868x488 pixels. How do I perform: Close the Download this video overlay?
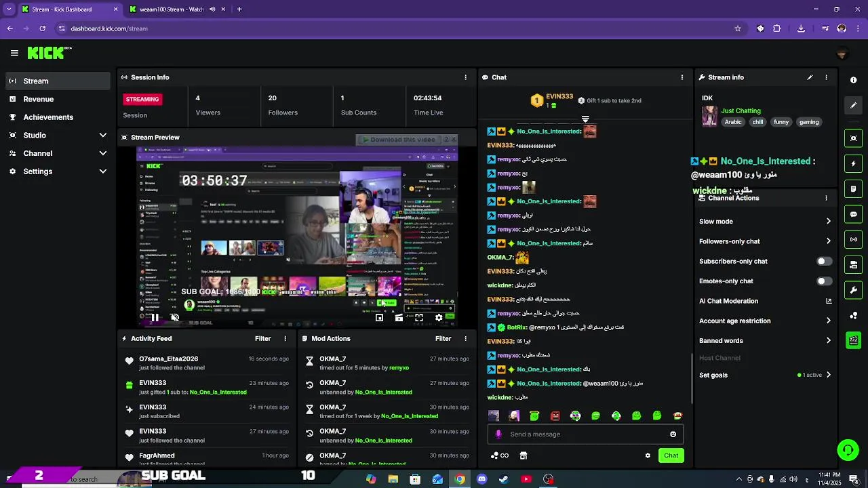point(454,140)
